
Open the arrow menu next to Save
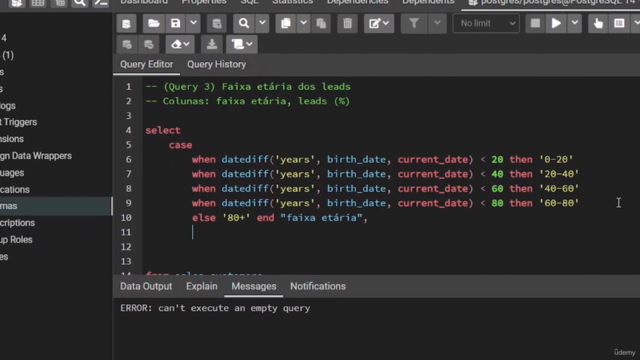(193, 24)
